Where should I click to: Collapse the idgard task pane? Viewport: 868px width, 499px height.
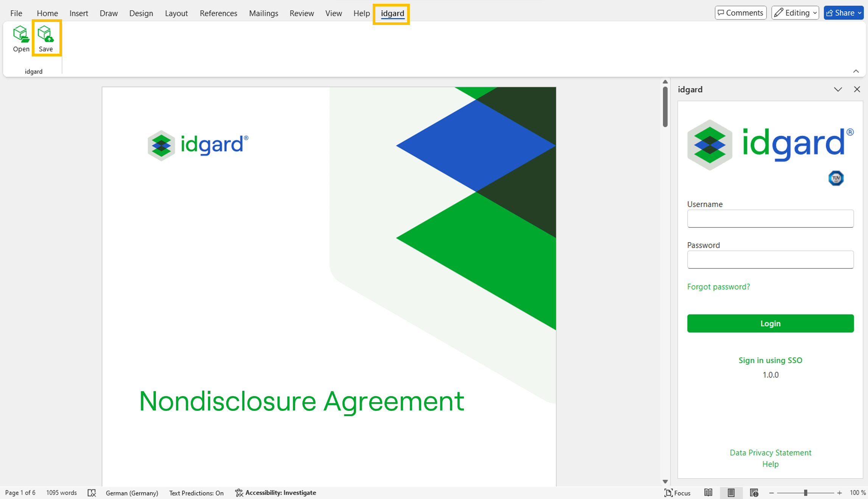pyautogui.click(x=838, y=89)
